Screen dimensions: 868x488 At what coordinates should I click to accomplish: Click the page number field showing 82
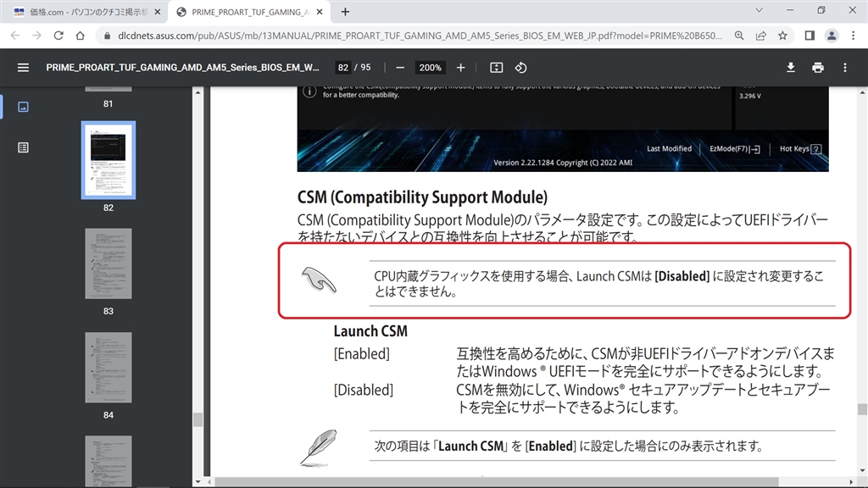[342, 68]
